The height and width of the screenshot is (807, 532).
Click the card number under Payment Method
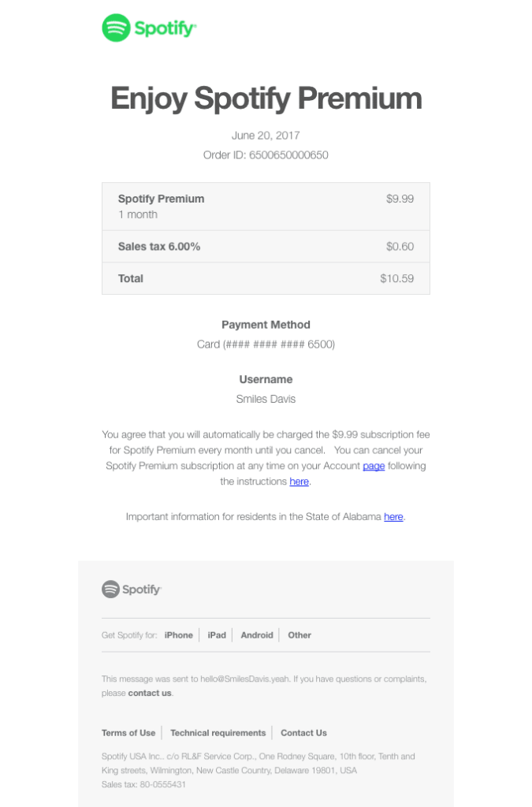tap(266, 344)
